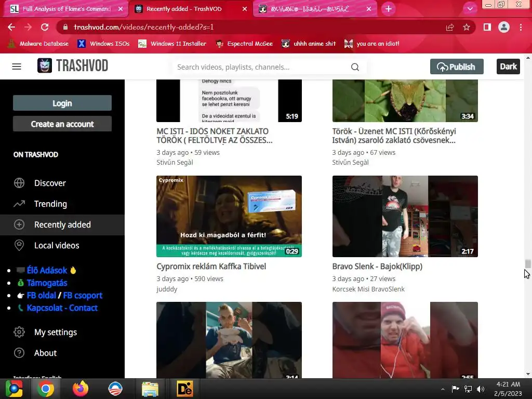Open tab search dropdown arrow
This screenshot has height=399, width=532.
point(470,9)
